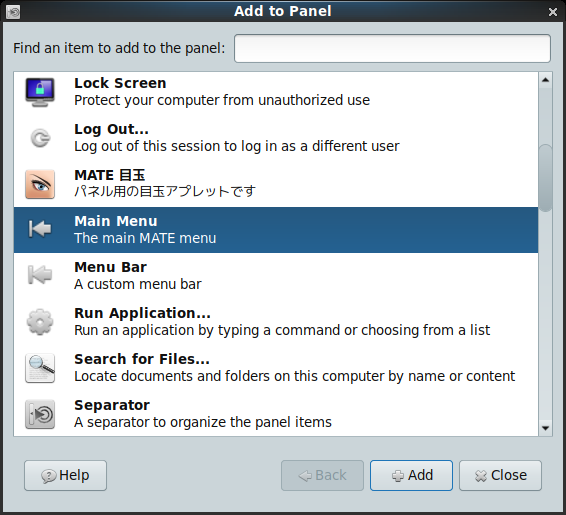This screenshot has height=515, width=566.
Task: Select the Run Application gear icon
Action: [x=40, y=322]
